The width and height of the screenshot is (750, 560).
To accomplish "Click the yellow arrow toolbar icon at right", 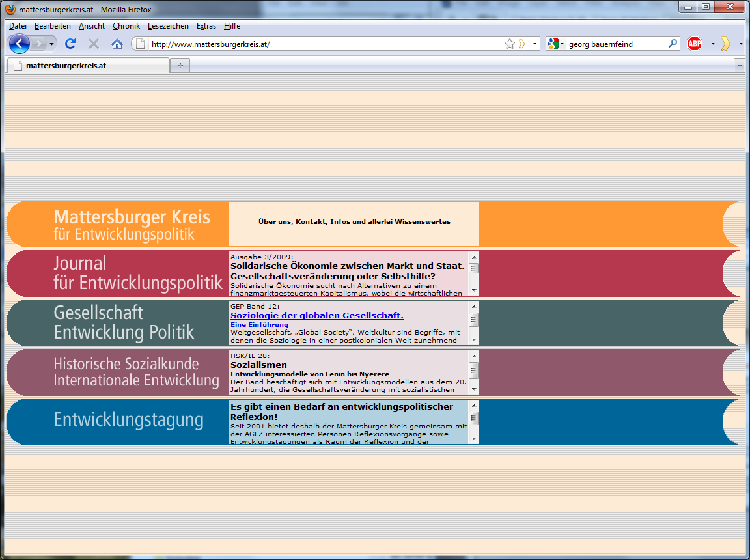I will pyautogui.click(x=726, y=44).
